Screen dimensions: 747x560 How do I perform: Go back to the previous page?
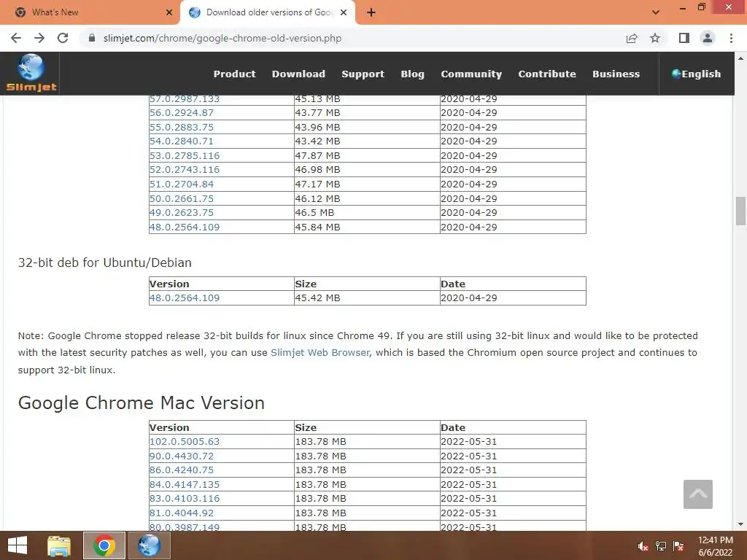tap(16, 38)
